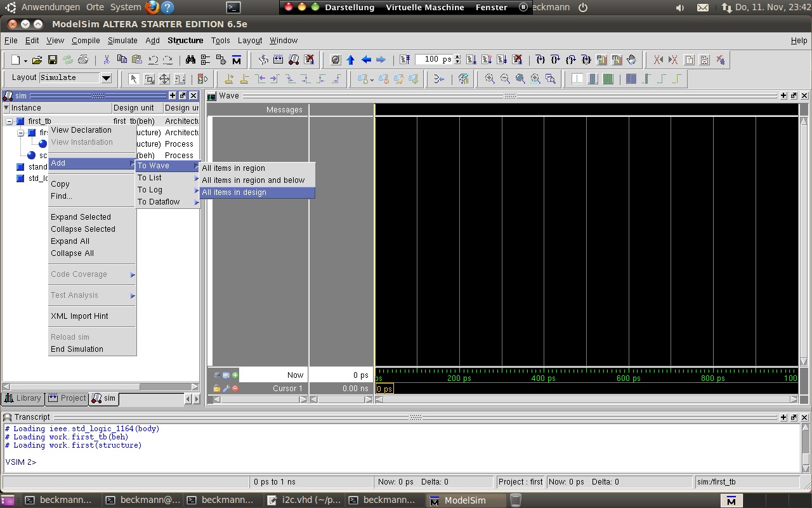
Task: Click the sim panel horizontal scrollbar
Action: [x=101, y=386]
